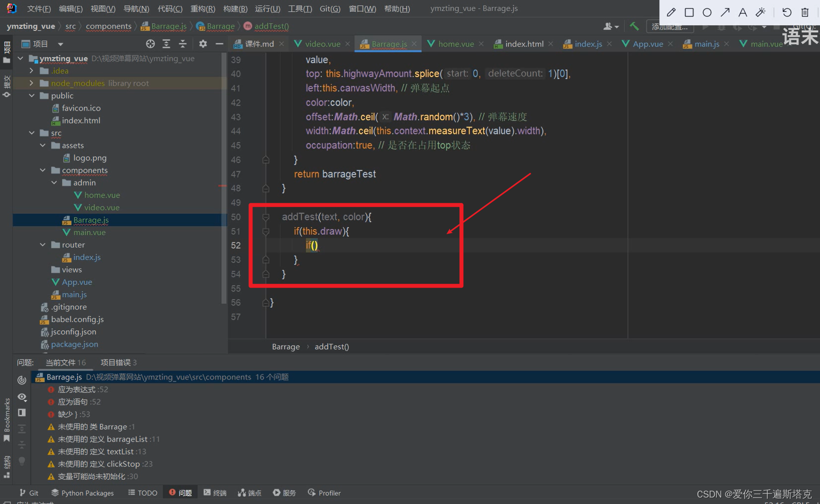The height and width of the screenshot is (504, 820).
Task: Expand the node_modules folder
Action: tap(32, 83)
